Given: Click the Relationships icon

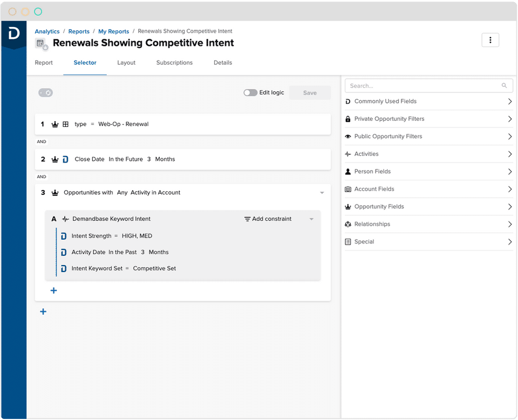Looking at the screenshot, I should [348, 224].
